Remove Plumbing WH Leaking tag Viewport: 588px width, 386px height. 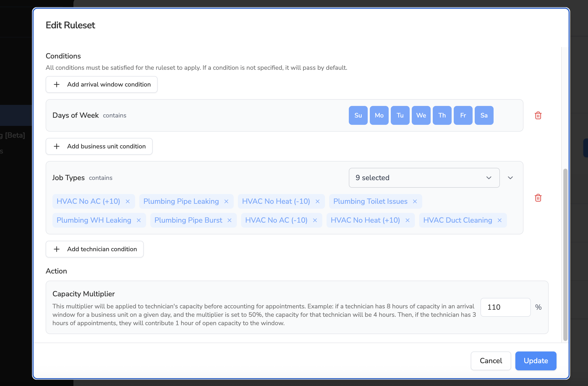(139, 220)
